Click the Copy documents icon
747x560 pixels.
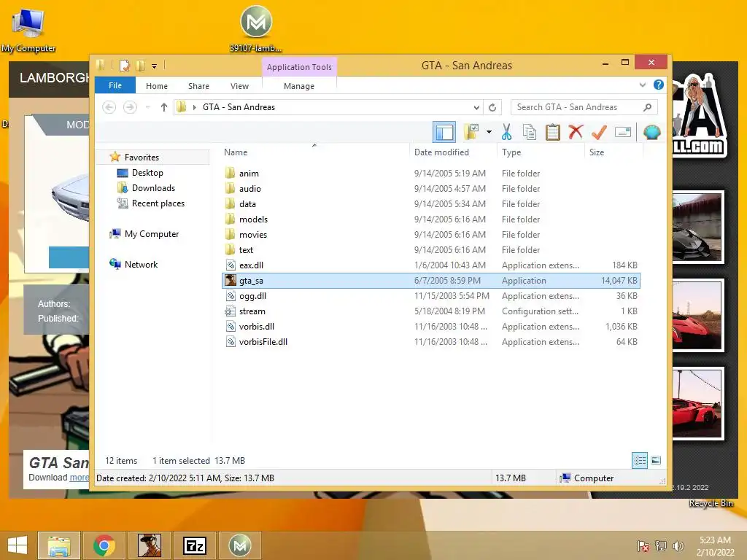tap(530, 132)
